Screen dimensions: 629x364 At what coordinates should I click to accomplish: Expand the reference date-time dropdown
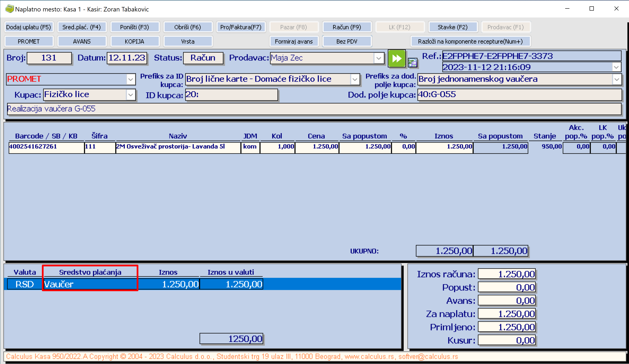(x=616, y=67)
